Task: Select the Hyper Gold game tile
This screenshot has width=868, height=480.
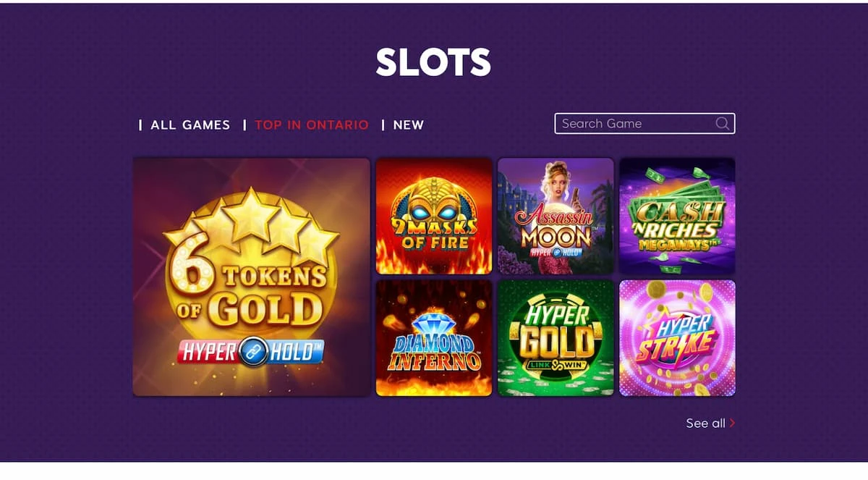Action: (556, 337)
